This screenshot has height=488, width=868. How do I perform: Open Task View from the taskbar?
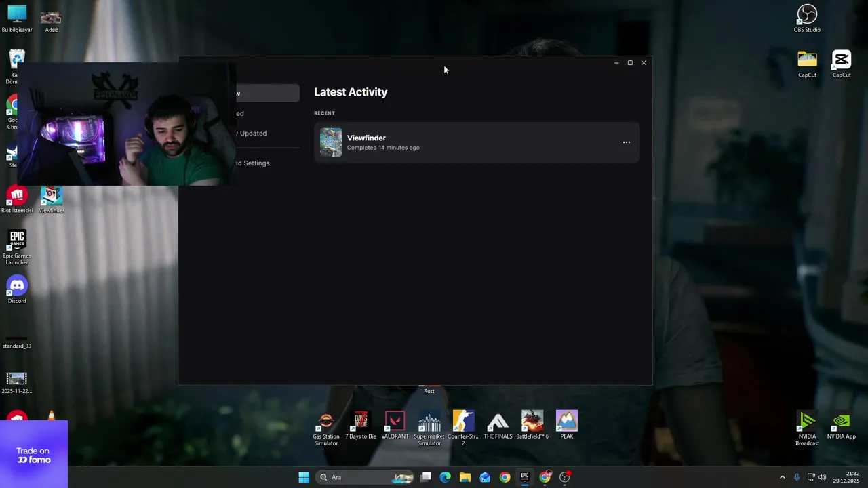click(x=426, y=477)
